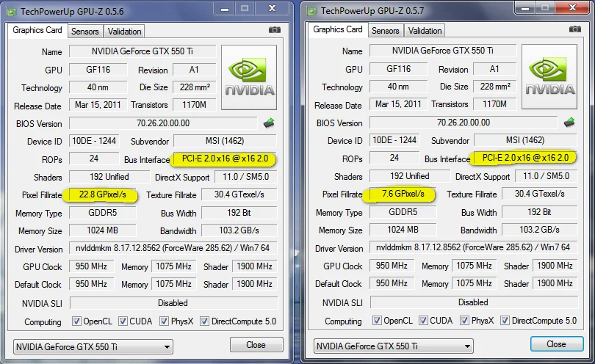Toggle OpenCL checkbox in GPU-Z 0.5.7
Image resolution: width=595 pixels, height=364 pixels.
377,321
